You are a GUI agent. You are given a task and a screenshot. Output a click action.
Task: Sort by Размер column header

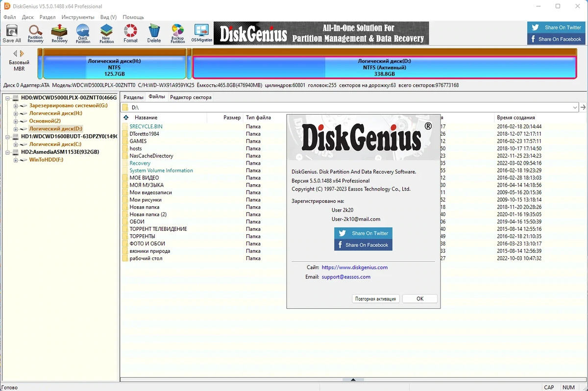point(232,118)
